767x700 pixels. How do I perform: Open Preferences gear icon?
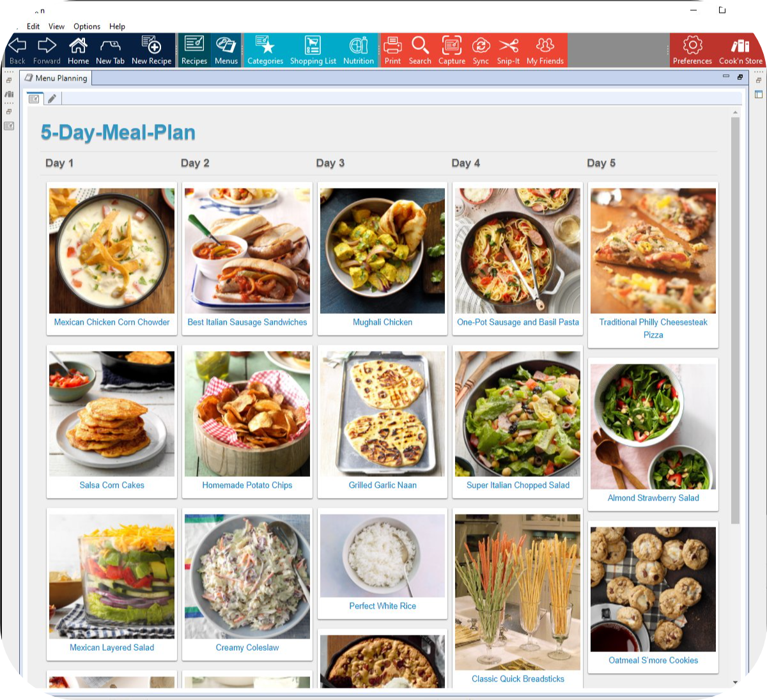(x=692, y=51)
